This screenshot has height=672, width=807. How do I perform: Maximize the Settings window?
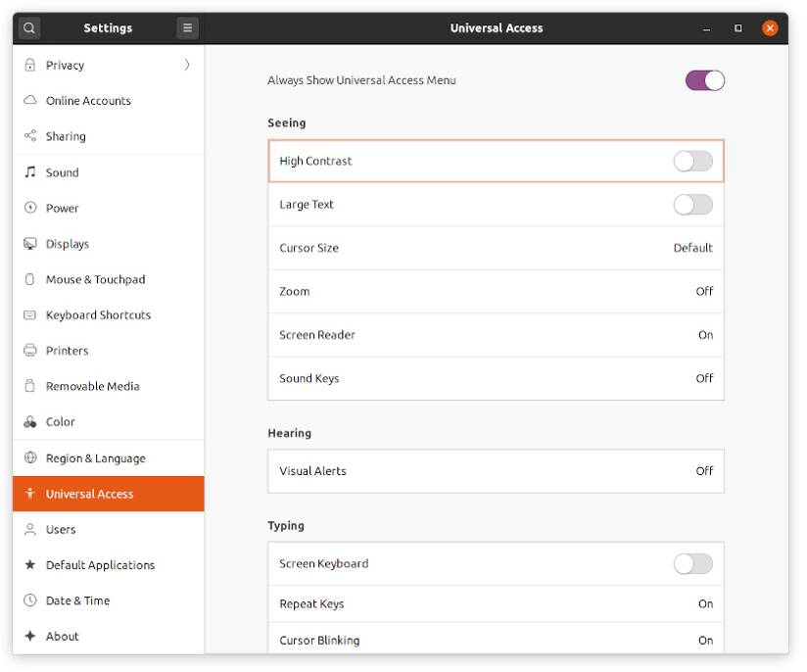pos(738,27)
